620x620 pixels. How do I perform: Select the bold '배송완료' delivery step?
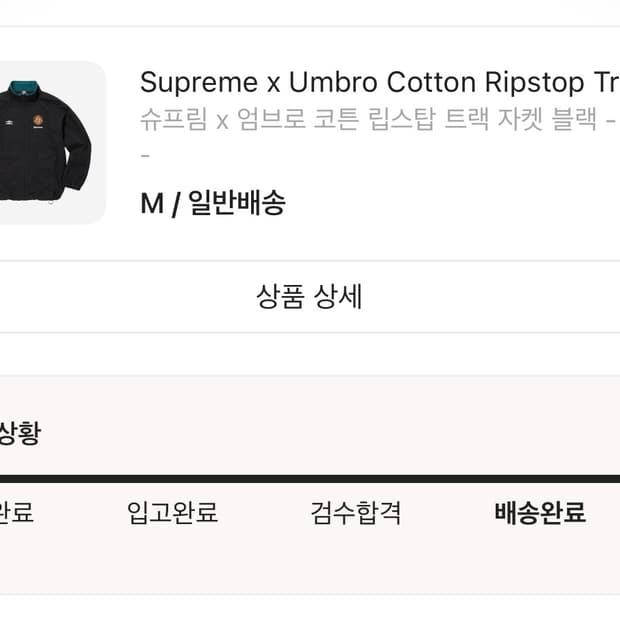click(x=540, y=514)
